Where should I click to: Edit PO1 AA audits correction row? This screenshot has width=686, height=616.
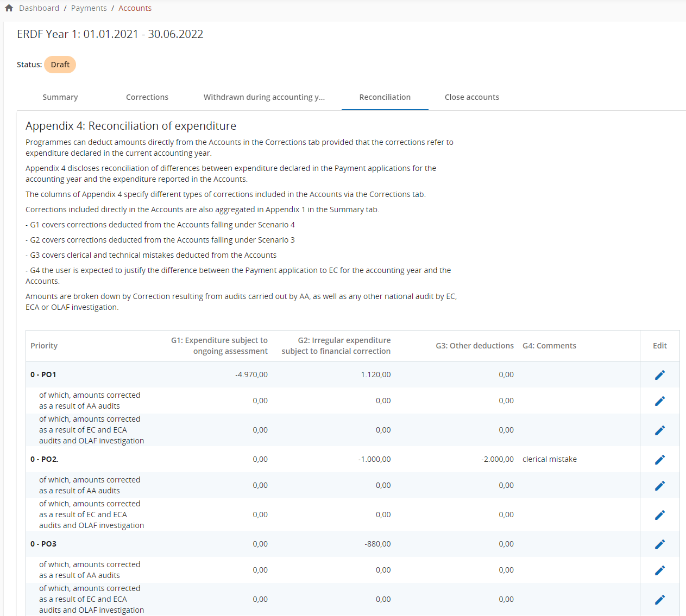click(659, 401)
